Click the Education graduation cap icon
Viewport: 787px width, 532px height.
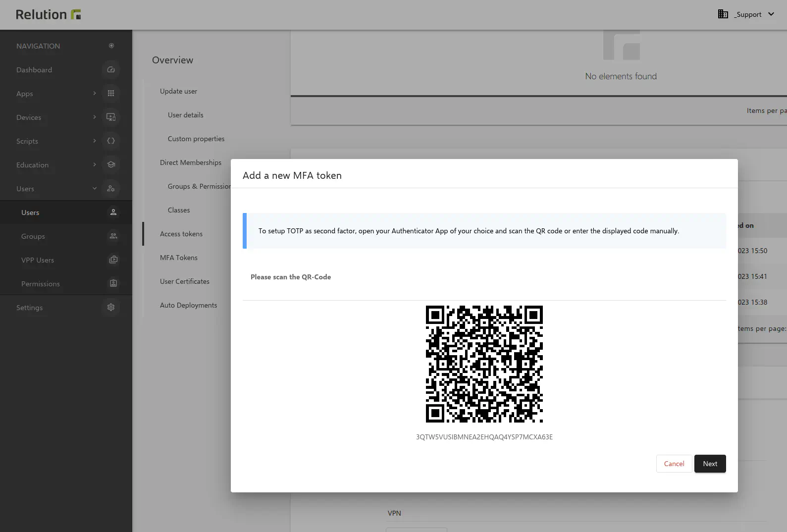click(111, 165)
